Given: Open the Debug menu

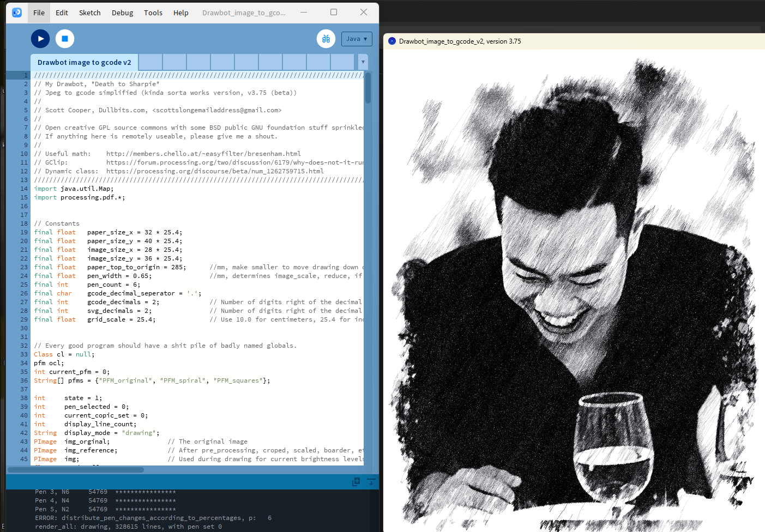Looking at the screenshot, I should 122,13.
